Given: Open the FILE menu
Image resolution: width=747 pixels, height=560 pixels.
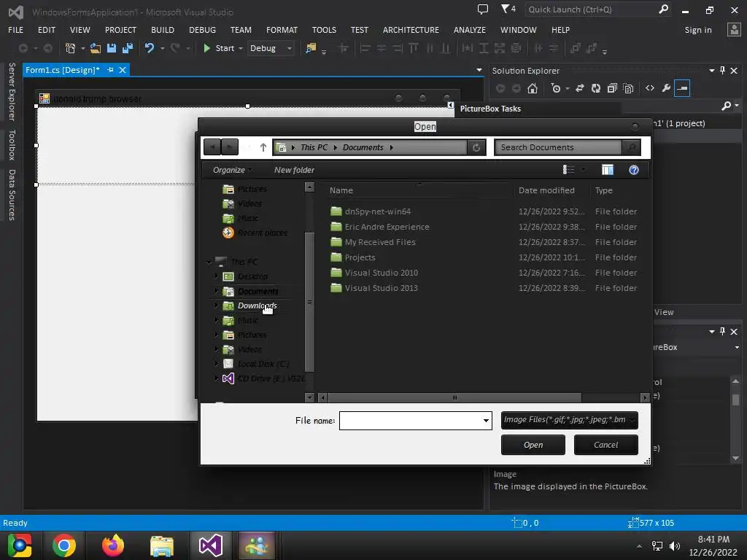Looking at the screenshot, I should coord(15,30).
